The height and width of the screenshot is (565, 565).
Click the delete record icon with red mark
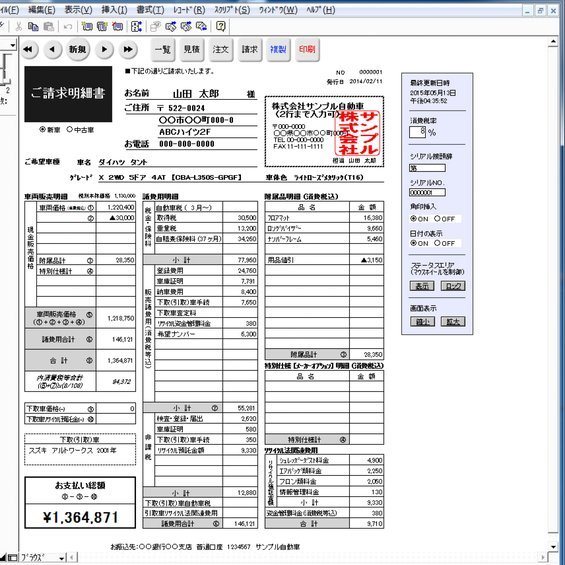point(117,26)
